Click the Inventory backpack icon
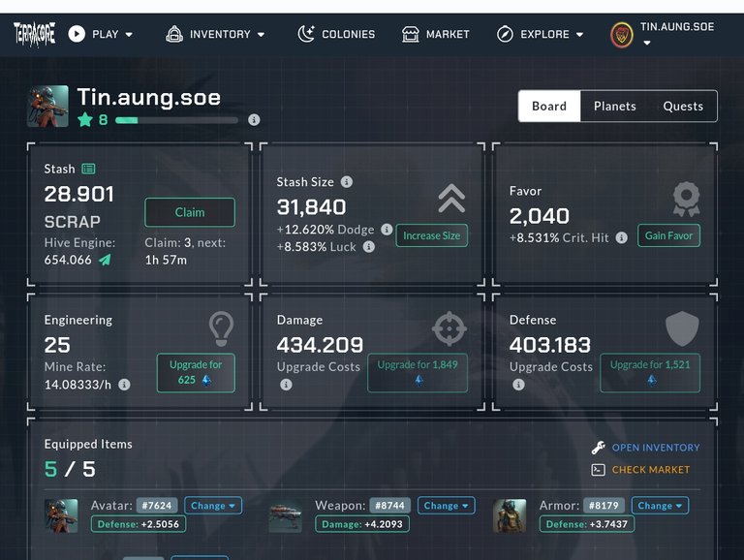 (x=174, y=34)
